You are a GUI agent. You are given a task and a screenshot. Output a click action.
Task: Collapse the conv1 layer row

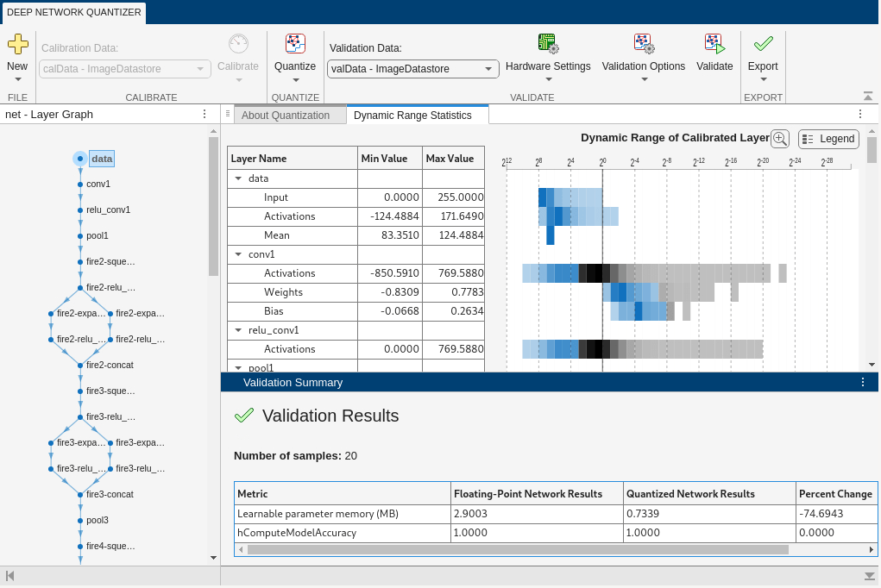[238, 254]
